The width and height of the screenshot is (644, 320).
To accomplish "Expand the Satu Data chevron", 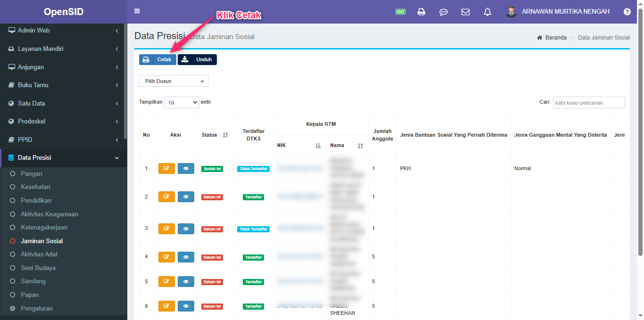I will pyautogui.click(x=117, y=104).
